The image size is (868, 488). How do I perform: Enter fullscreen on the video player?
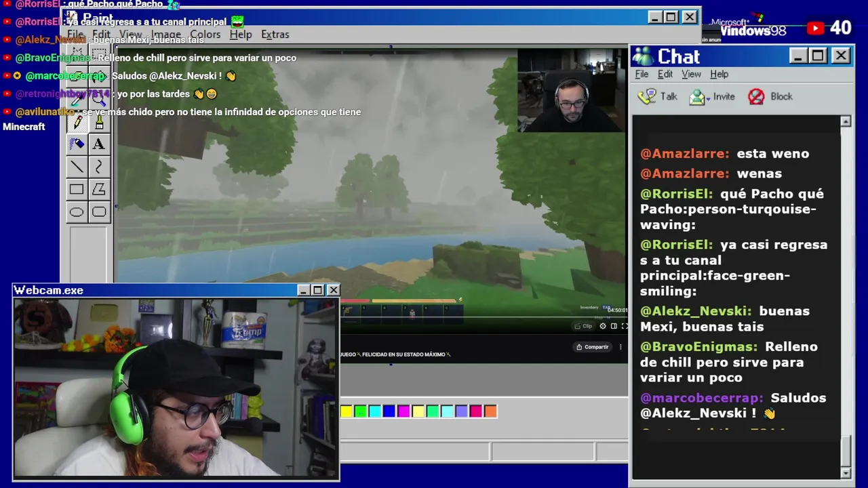[625, 326]
